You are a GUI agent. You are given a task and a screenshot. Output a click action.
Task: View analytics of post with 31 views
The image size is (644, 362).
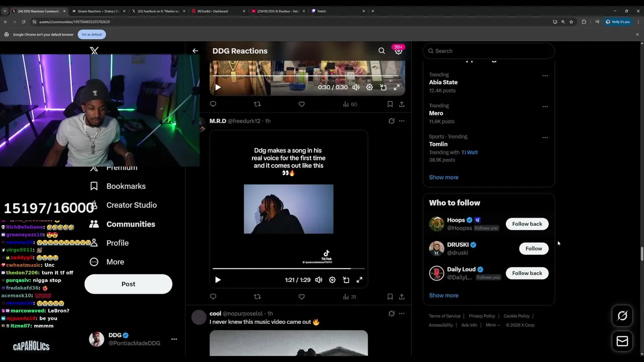349,297
